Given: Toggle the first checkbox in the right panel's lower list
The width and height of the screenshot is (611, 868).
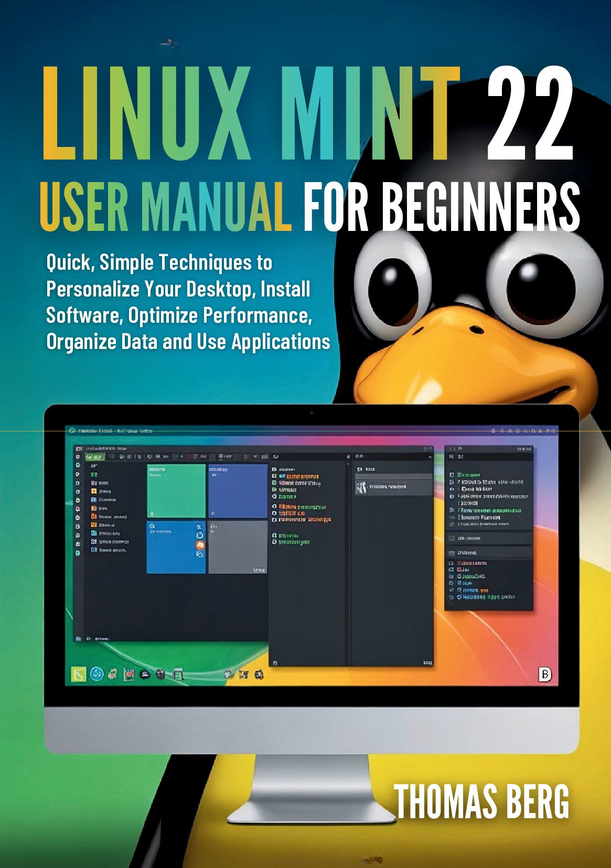Looking at the screenshot, I should 451,564.
